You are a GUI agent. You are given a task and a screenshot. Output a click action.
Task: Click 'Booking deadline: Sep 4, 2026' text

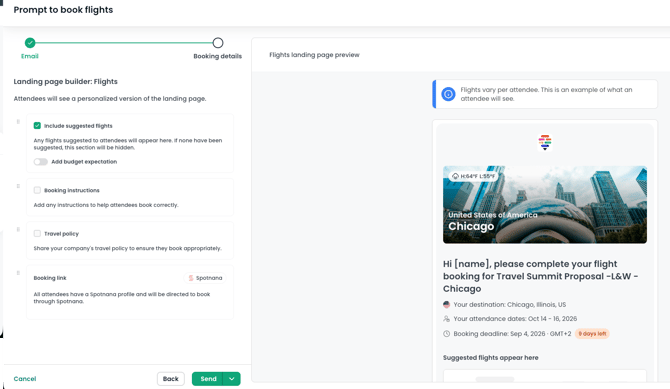click(x=499, y=334)
